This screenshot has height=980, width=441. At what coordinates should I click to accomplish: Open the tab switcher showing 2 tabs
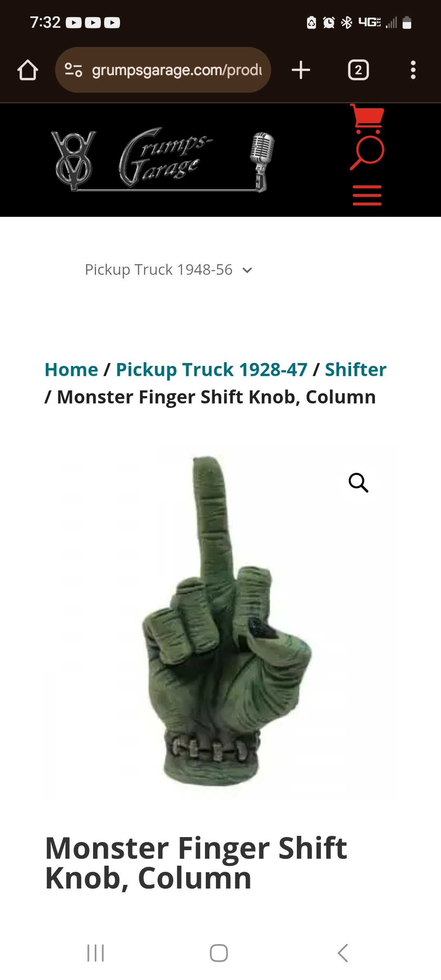(358, 70)
